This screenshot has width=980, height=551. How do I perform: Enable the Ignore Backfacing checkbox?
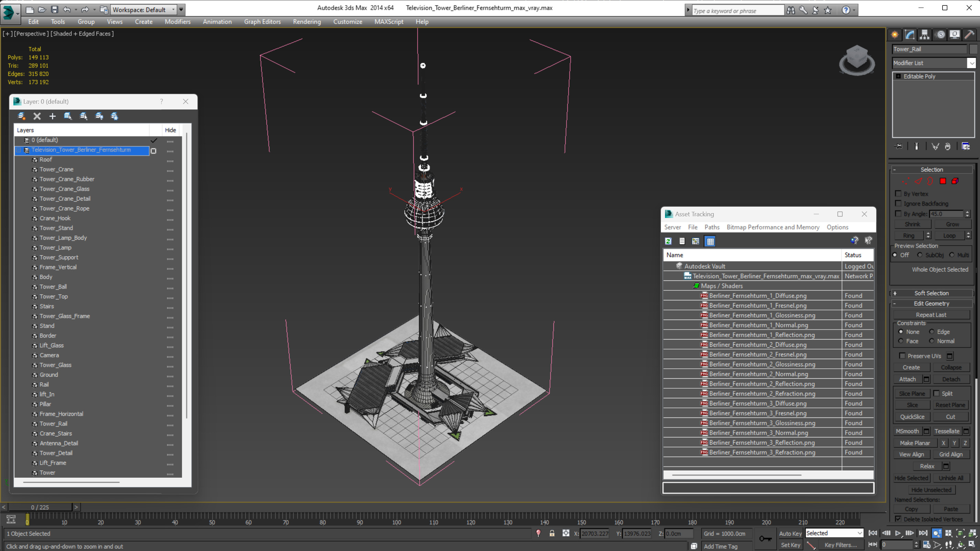click(899, 204)
